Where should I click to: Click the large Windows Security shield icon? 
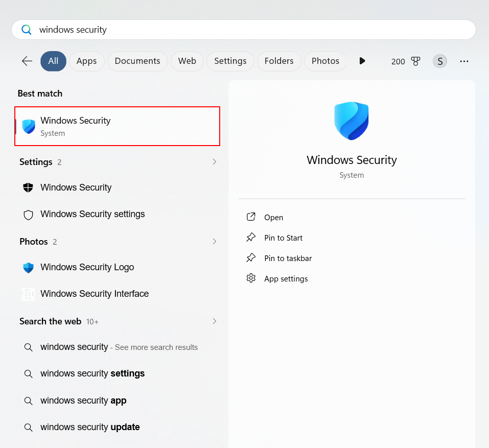pyautogui.click(x=352, y=121)
